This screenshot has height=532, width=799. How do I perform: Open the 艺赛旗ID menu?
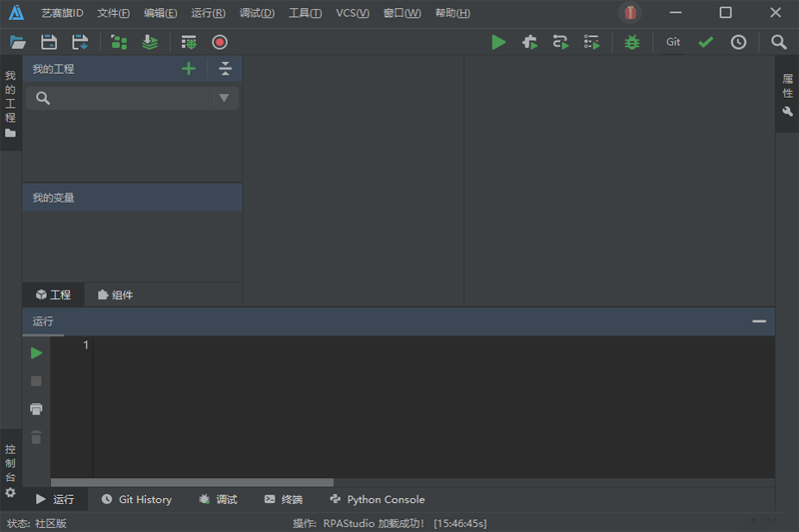62,13
